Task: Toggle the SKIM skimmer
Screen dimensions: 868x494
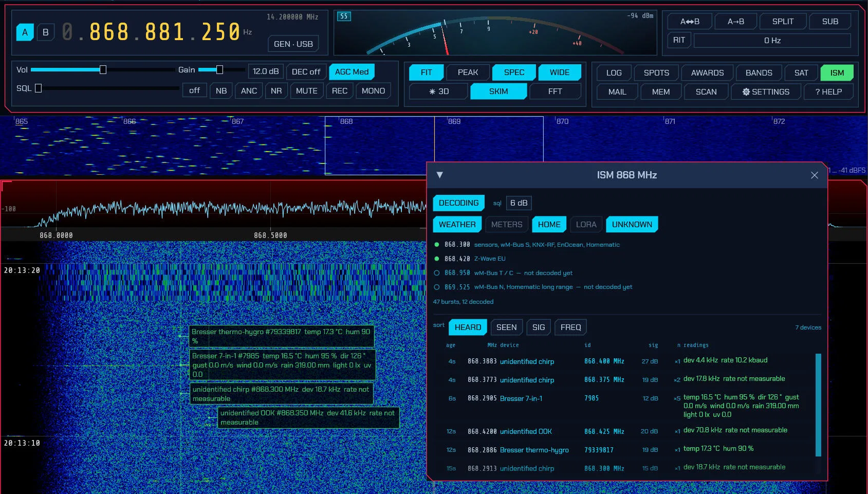Action: coord(498,92)
